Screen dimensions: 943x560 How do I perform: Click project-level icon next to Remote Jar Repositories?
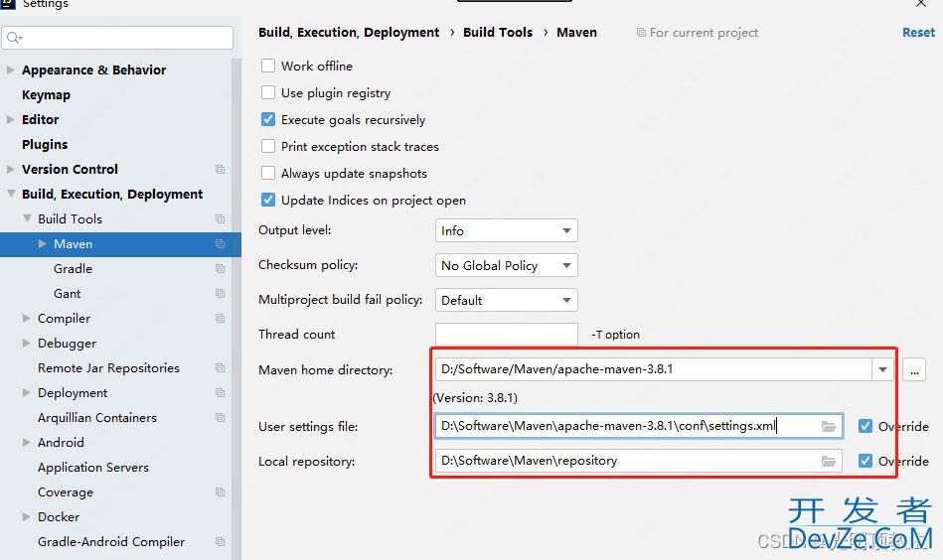[221, 367]
